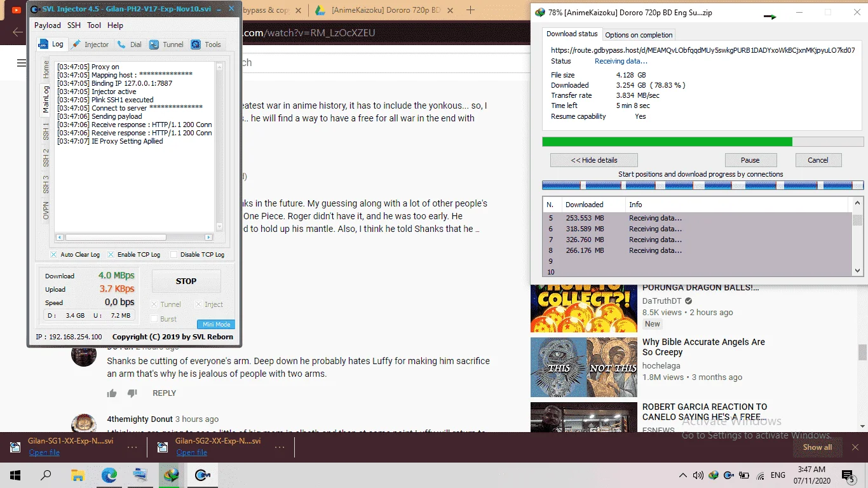Open more options for Gilan-SG2 download
Viewport: 868px width, 488px height.
[280, 447]
